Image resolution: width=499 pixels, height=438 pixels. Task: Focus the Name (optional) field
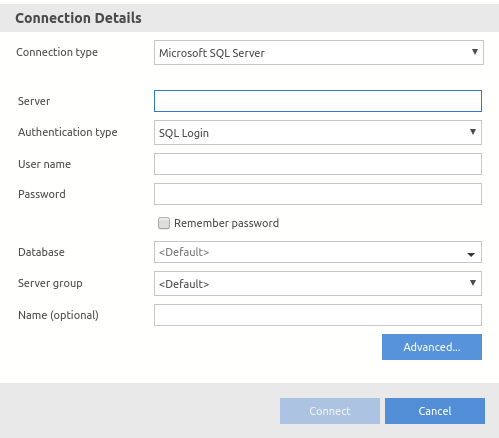pyautogui.click(x=318, y=315)
